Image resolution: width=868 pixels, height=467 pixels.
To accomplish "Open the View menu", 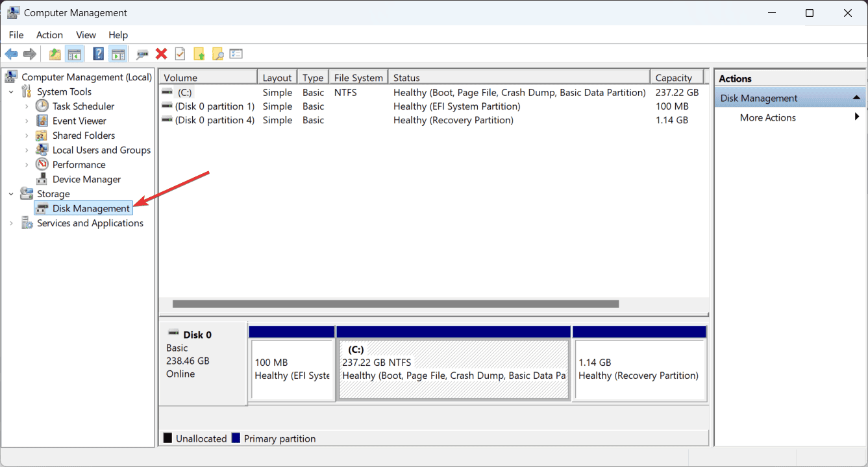I will (x=85, y=34).
